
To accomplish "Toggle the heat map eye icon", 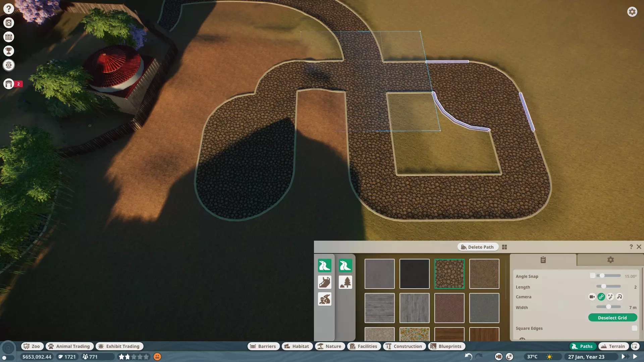I will click(x=9, y=65).
